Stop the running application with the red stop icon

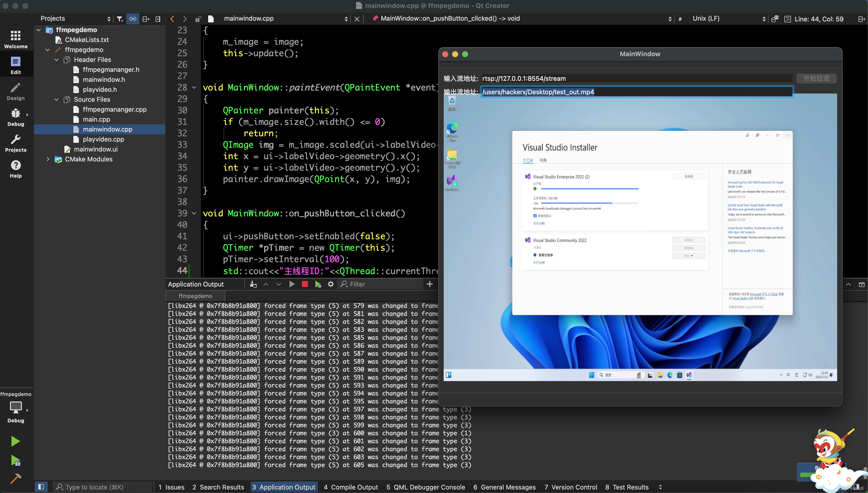pyautogui.click(x=304, y=284)
